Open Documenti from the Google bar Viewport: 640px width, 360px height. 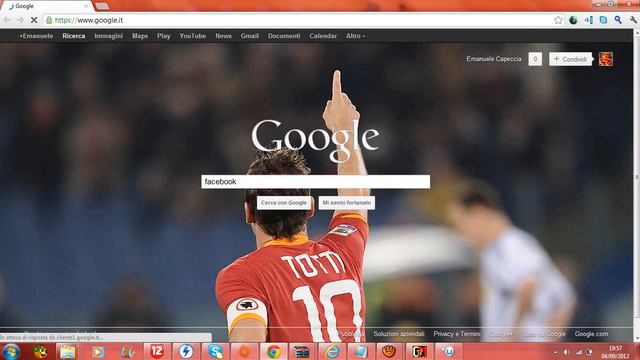point(284,36)
